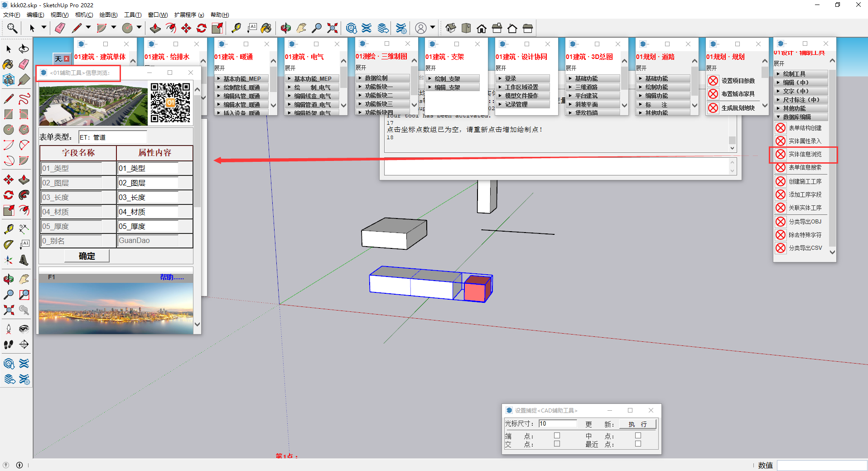Open the Select tool dropdown arrow in top toolbar
868x471 pixels.
(44, 28)
